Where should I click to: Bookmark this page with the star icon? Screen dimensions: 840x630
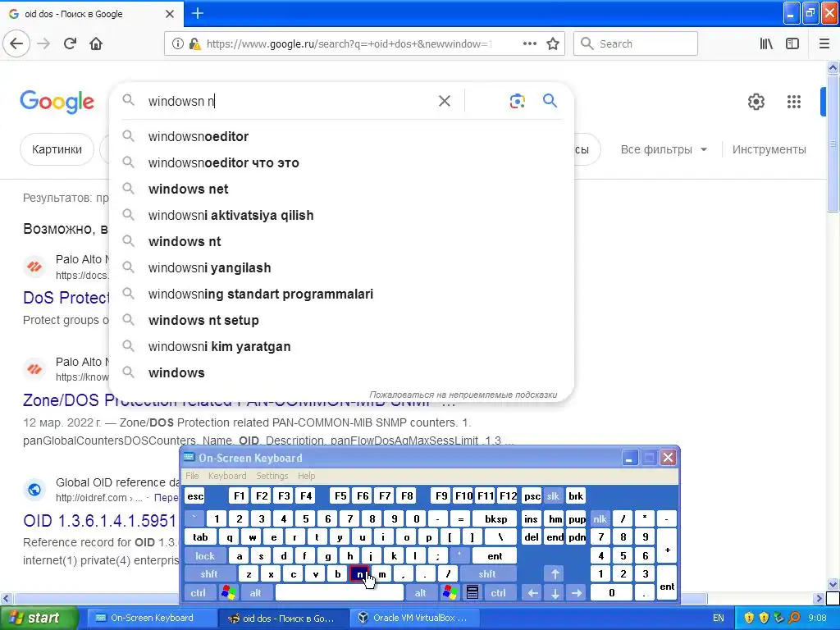[x=553, y=44]
